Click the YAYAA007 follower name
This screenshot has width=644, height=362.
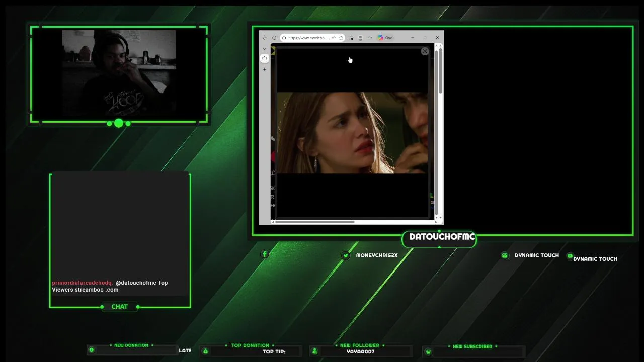361,351
